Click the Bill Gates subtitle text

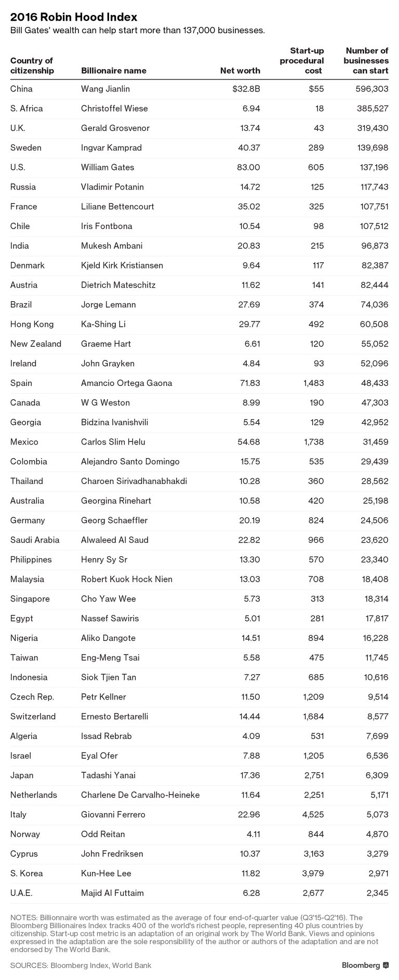click(x=137, y=30)
